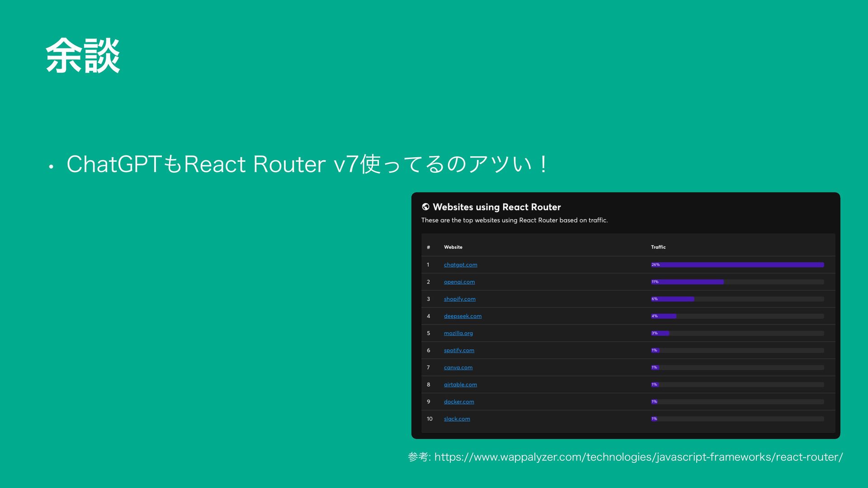Click the canva.com website link
The height and width of the screenshot is (488, 868).
click(x=458, y=368)
